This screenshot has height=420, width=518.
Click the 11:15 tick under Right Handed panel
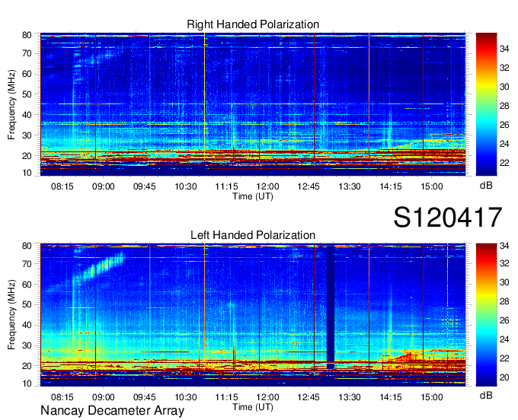(226, 186)
